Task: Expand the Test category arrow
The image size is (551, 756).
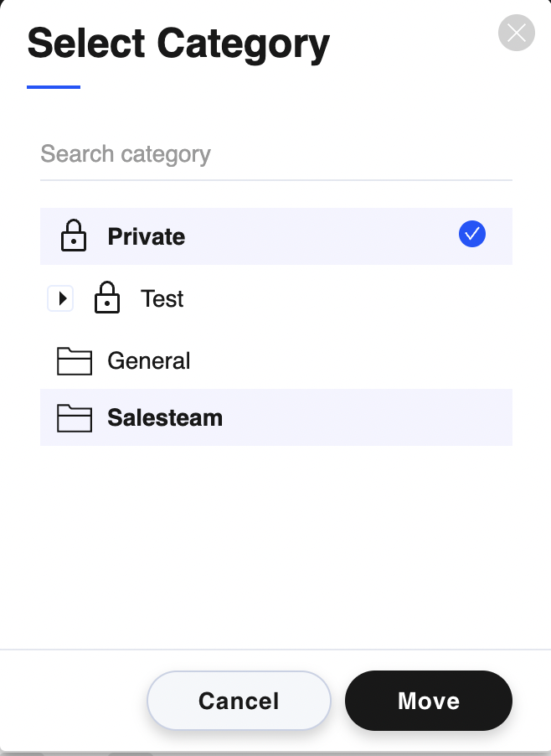Action: (x=60, y=298)
